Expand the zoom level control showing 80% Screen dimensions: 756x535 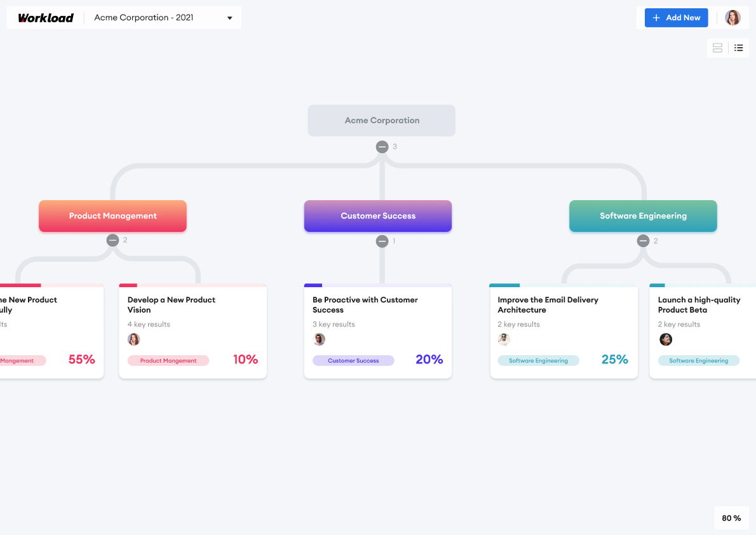tap(731, 518)
